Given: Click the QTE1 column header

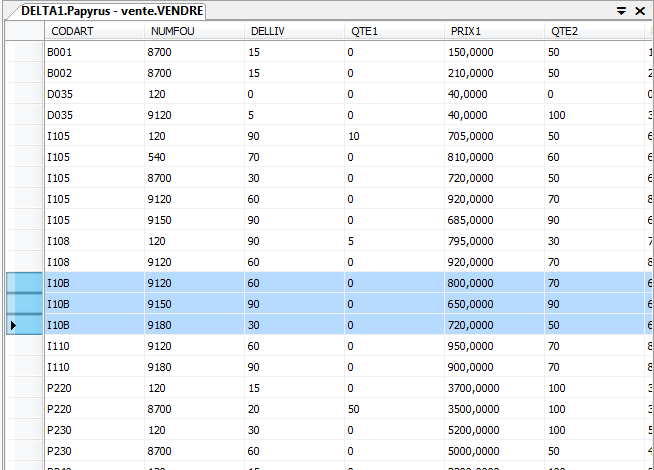Looking at the screenshot, I should click(394, 31).
